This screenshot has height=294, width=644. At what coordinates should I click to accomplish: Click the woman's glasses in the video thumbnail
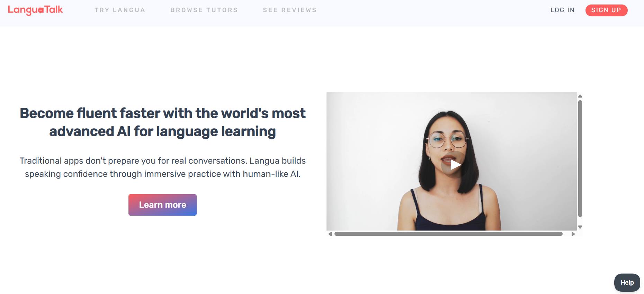(x=447, y=140)
